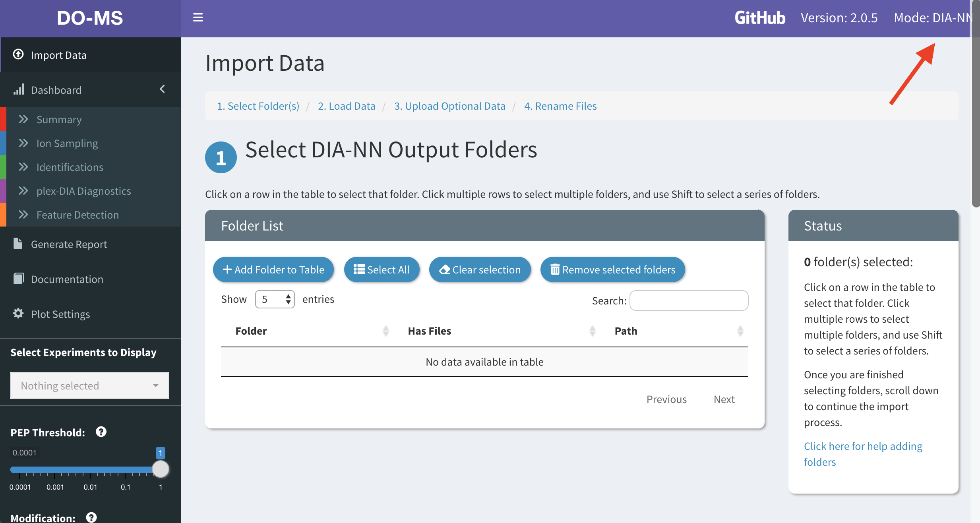
Task: Click the DO-MS logo title
Action: click(x=90, y=18)
